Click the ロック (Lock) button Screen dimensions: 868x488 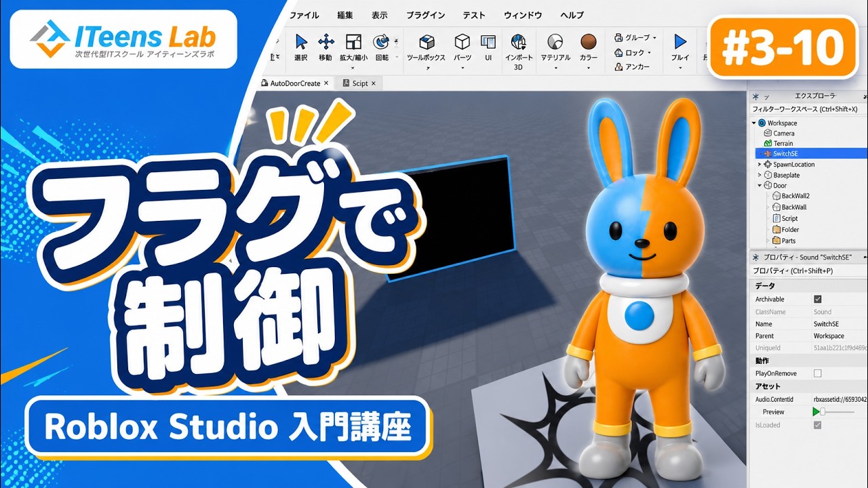click(632, 52)
